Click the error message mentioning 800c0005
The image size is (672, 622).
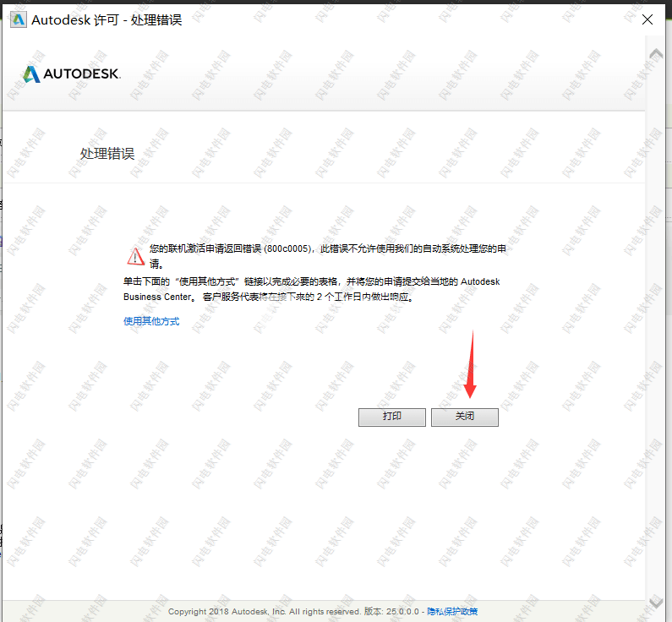click(x=327, y=256)
